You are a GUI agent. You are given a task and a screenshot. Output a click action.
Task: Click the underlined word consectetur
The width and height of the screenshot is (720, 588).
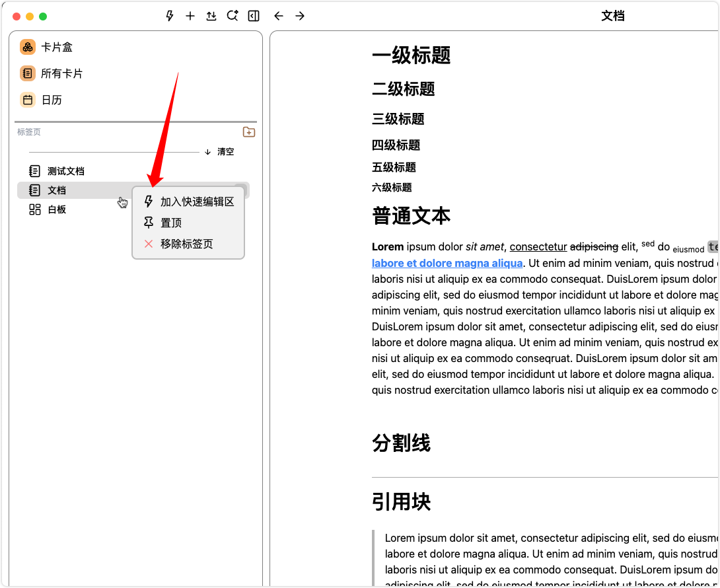click(538, 246)
